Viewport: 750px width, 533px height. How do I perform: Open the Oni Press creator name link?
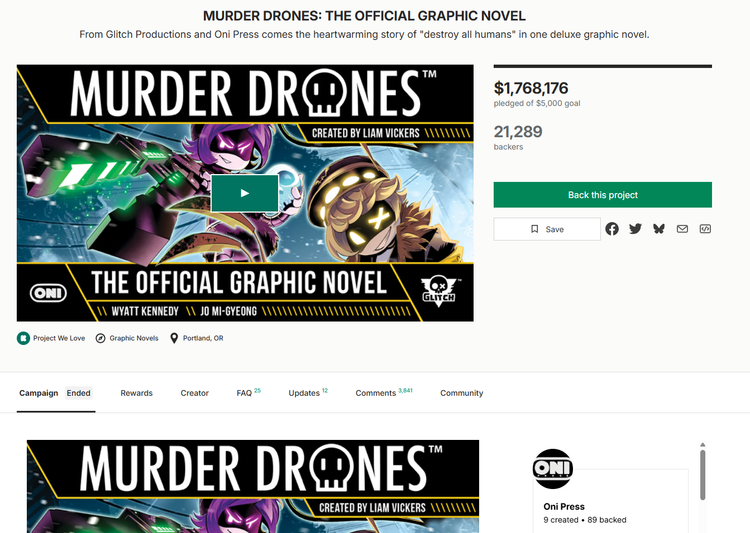click(564, 506)
